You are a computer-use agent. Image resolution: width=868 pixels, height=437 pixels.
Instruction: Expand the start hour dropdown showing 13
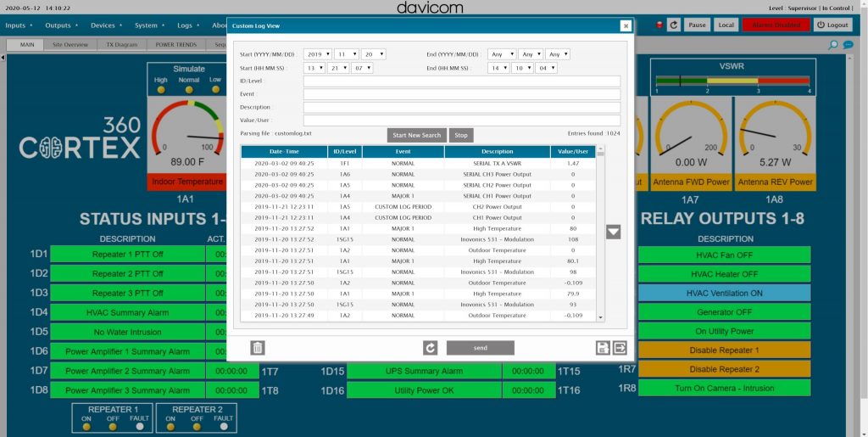[314, 68]
